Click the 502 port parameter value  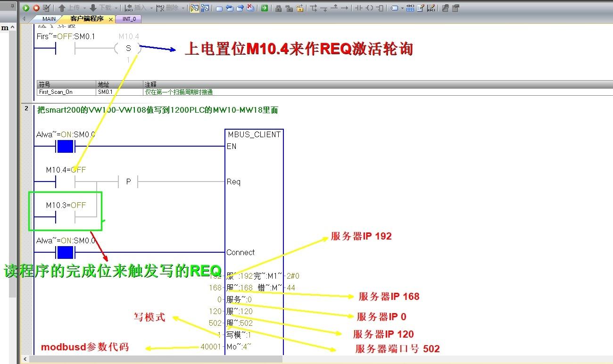tap(215, 323)
